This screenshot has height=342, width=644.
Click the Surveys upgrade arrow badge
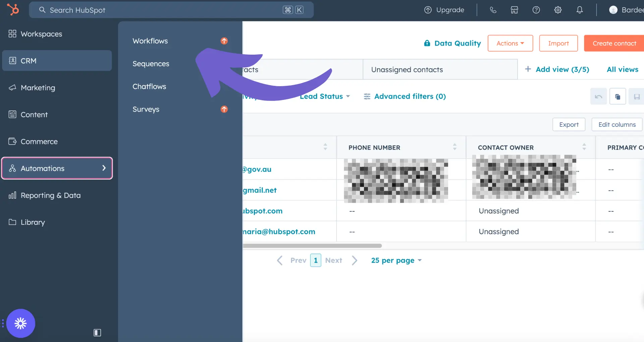click(224, 109)
